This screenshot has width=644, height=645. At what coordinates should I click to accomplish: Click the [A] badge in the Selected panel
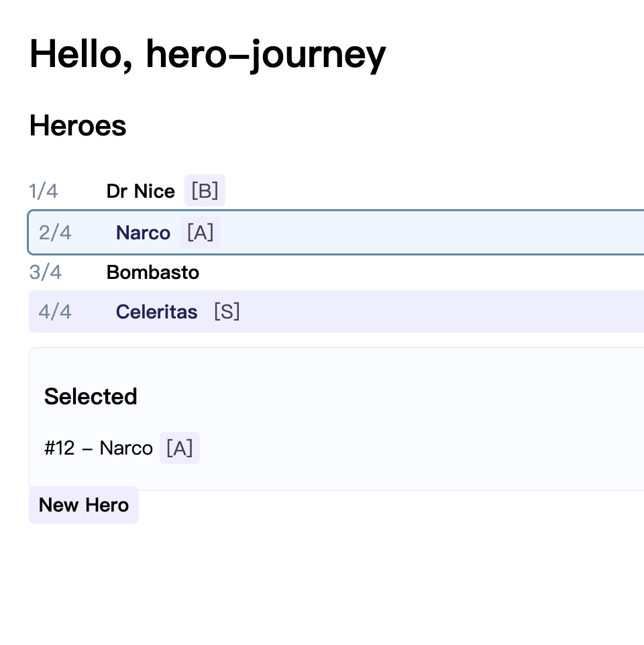pyautogui.click(x=179, y=448)
